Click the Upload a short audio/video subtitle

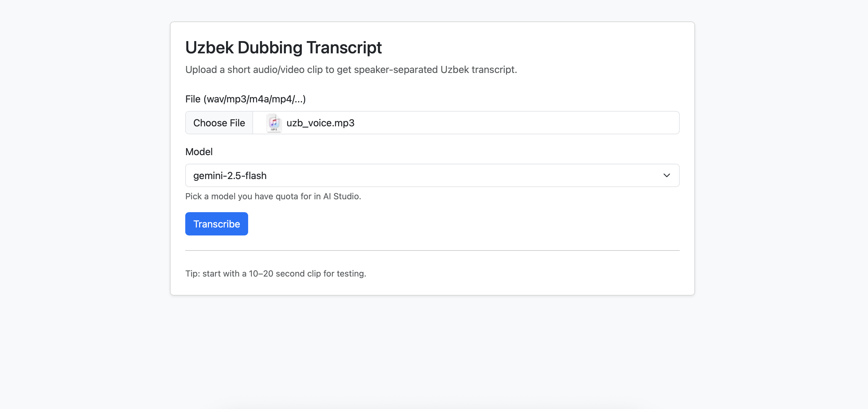[351, 70]
